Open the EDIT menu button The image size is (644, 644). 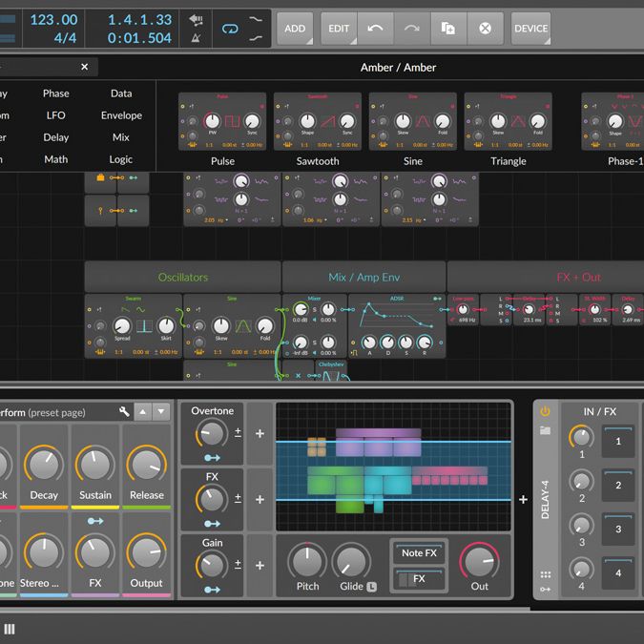point(339,29)
